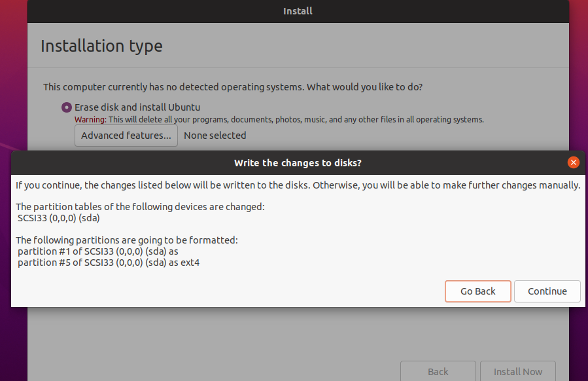This screenshot has width=588, height=381.
Task: Click the 'partition #5 of SCSI33' ext4 line
Action: (109, 263)
